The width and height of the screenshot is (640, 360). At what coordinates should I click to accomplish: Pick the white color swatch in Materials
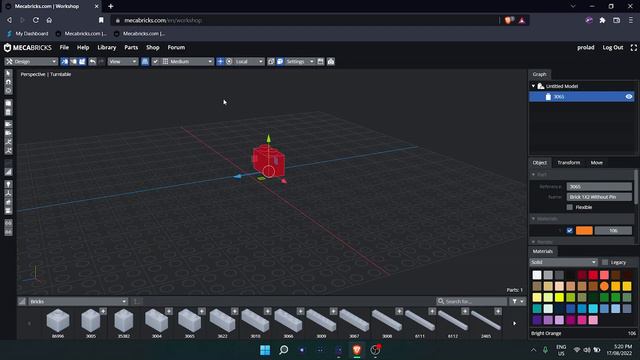(537, 275)
